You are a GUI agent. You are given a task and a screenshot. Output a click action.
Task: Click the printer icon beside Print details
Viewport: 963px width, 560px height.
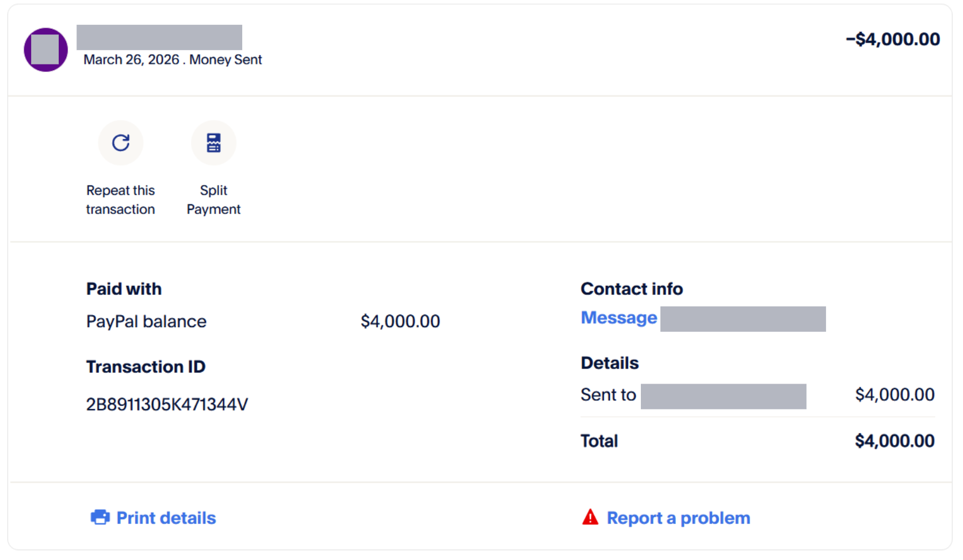[x=100, y=517]
